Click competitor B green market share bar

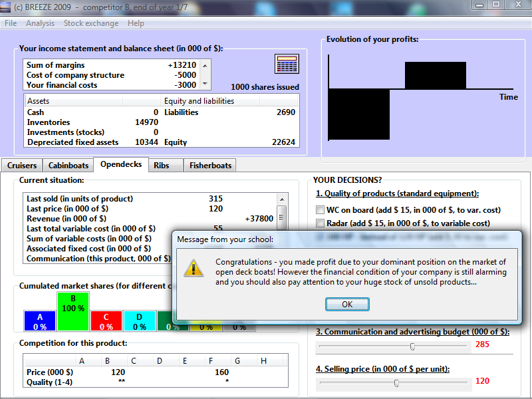73,312
